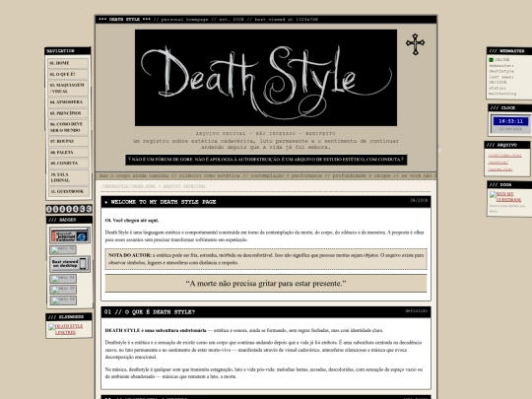Open the /archive/ link in ARQUIVO
This screenshot has height=399, width=532.
tap(499, 163)
